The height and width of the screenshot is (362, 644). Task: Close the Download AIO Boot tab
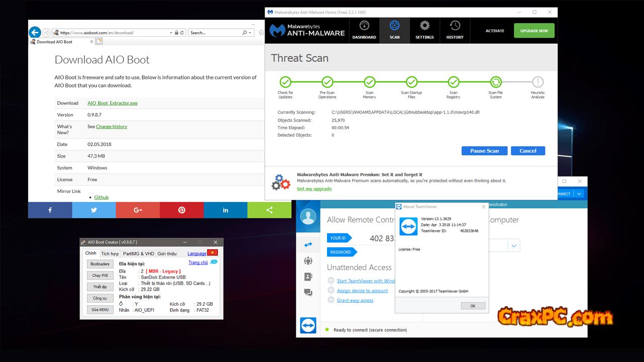click(x=91, y=42)
